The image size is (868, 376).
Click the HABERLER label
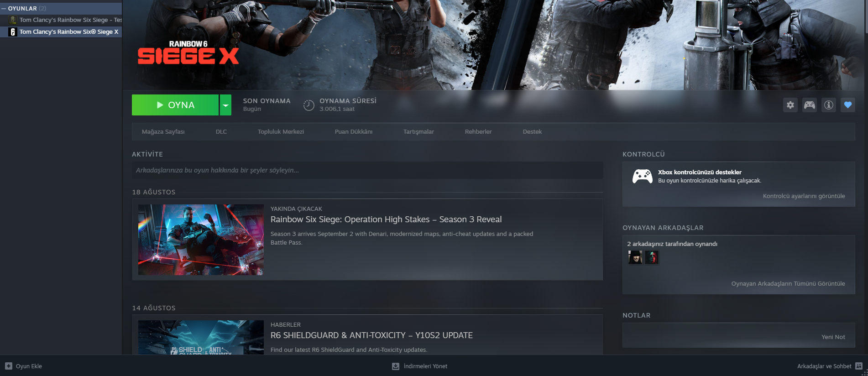click(286, 324)
